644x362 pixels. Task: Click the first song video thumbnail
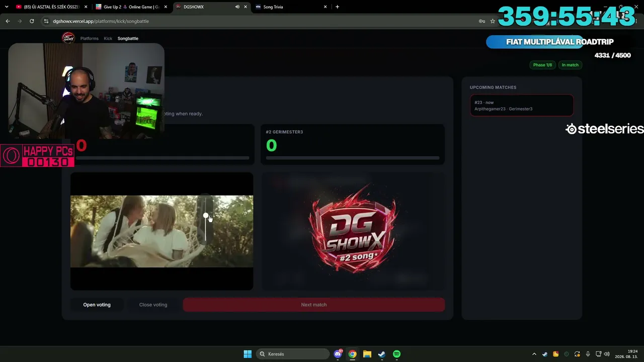point(162,231)
